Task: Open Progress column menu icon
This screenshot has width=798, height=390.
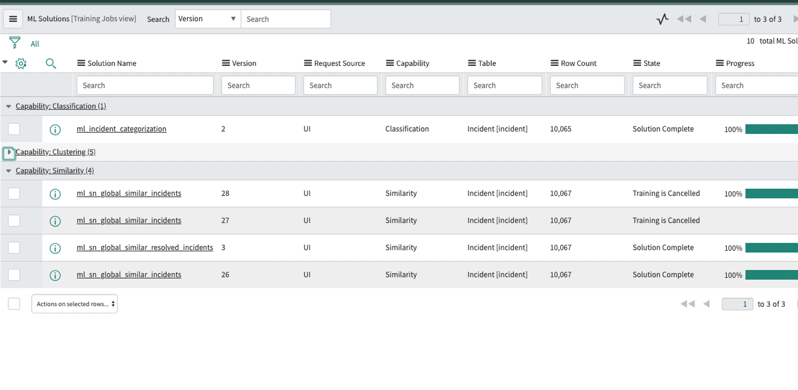Action: [x=719, y=63]
